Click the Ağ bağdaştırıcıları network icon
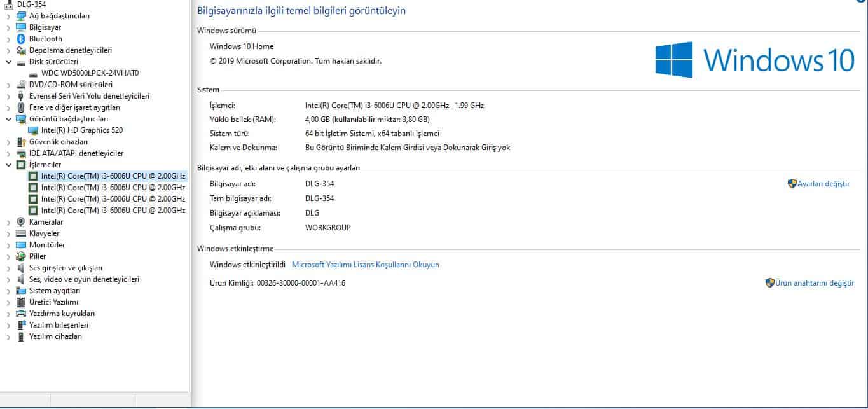The image size is (868, 409). 21,16
